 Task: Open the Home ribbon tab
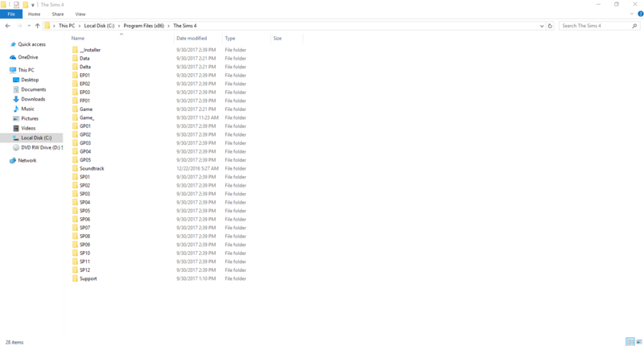coord(34,14)
